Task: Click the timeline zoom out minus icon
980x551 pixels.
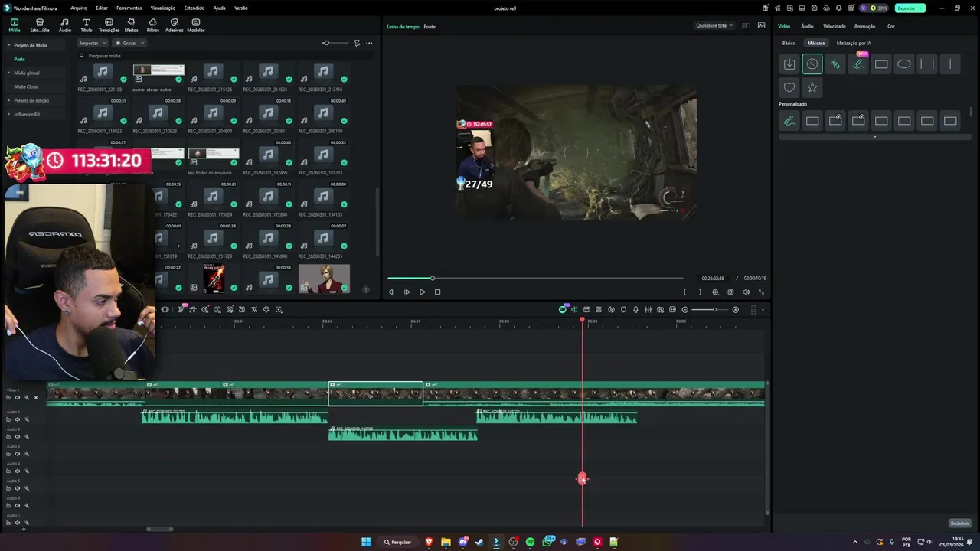Action: click(685, 309)
